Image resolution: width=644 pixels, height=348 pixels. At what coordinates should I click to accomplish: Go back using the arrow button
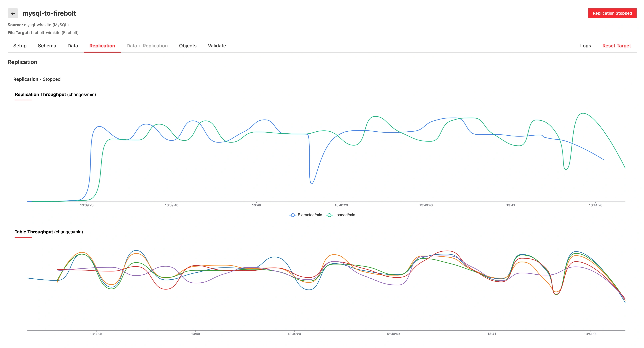[13, 13]
